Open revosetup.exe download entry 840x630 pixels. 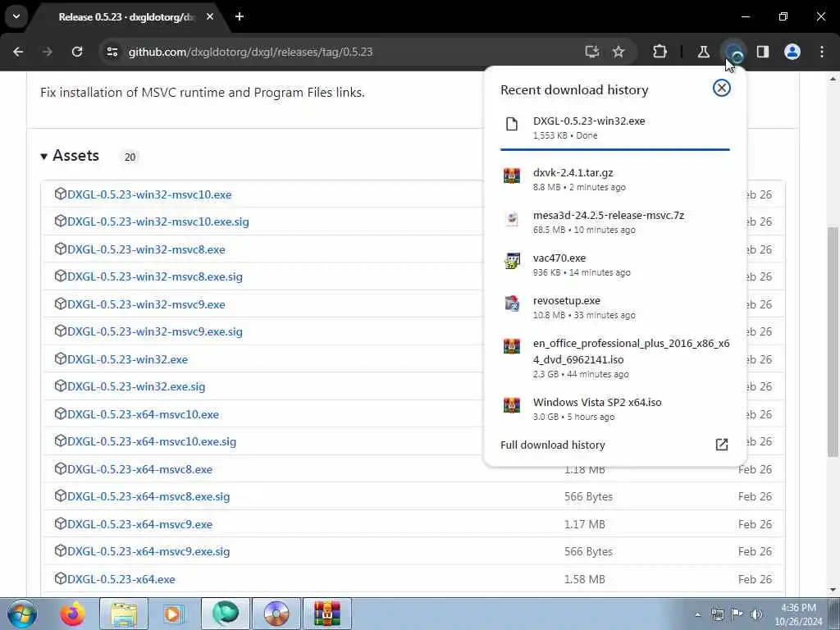pyautogui.click(x=615, y=308)
